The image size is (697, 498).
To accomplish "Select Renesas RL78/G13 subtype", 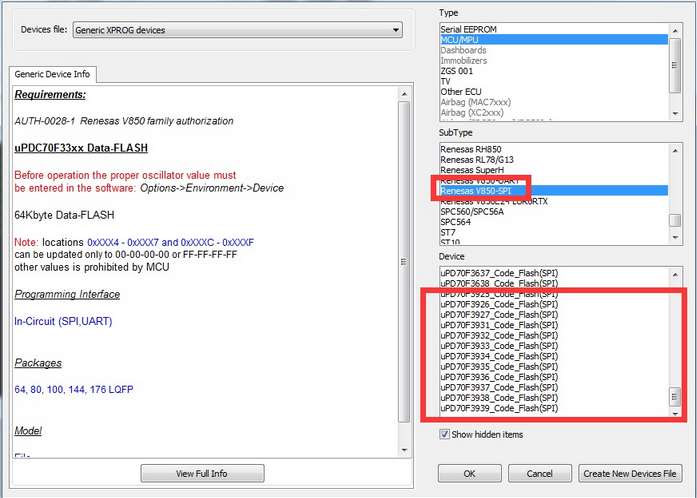I will (553, 160).
